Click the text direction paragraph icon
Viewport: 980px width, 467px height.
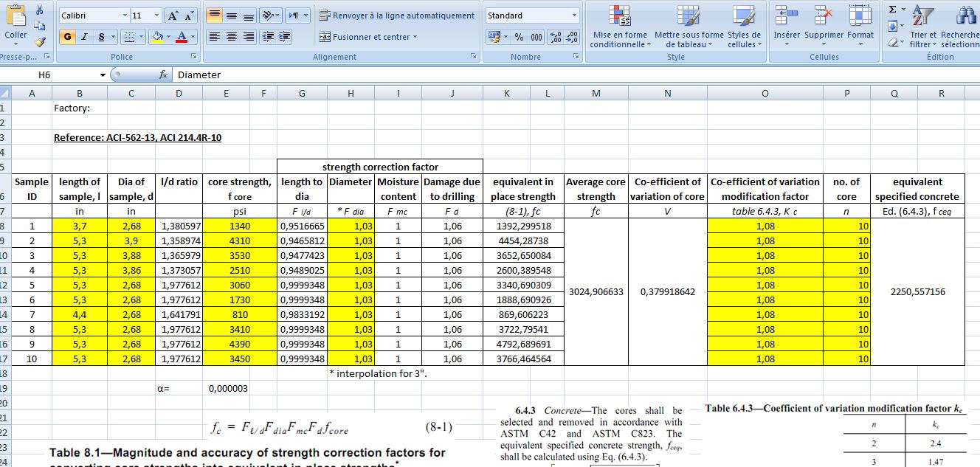[x=294, y=15]
